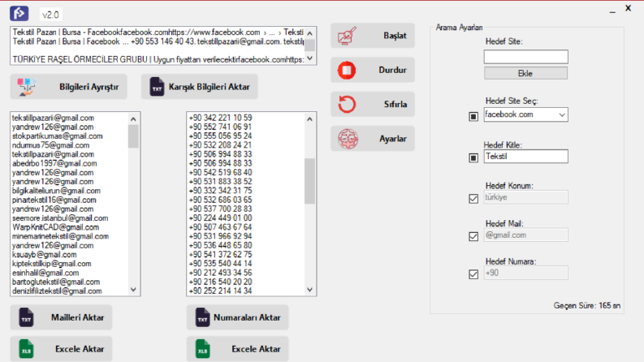This screenshot has height=362, width=644.
Task: Click the XLS icon under the mail list
Action: (26, 349)
